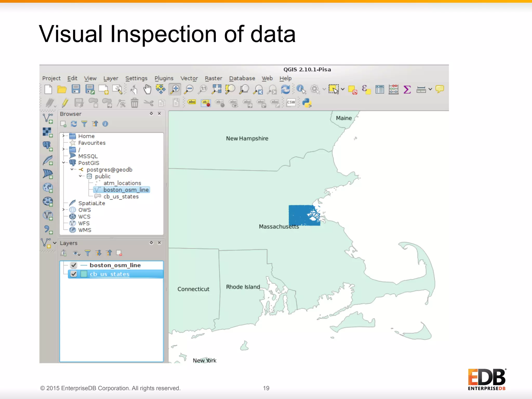
Task: Select the MSSQL browser item
Action: (x=88, y=156)
